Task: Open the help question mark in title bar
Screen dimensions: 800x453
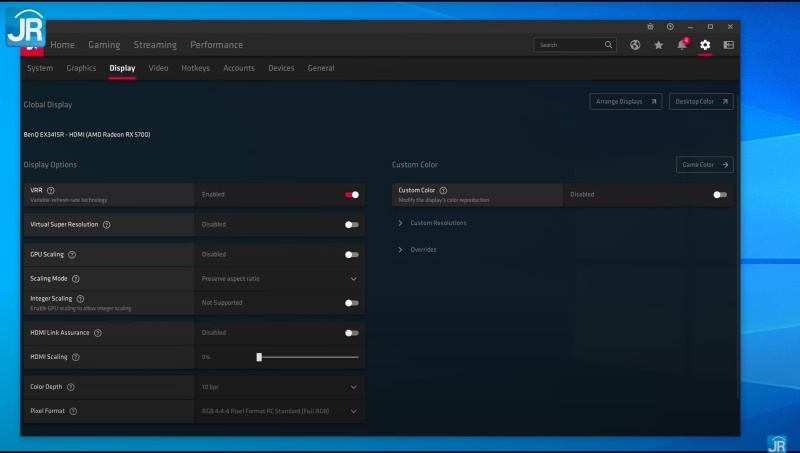Action: coord(670,26)
